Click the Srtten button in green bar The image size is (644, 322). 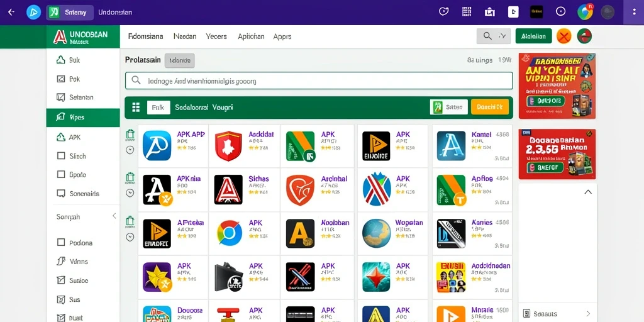(x=448, y=107)
